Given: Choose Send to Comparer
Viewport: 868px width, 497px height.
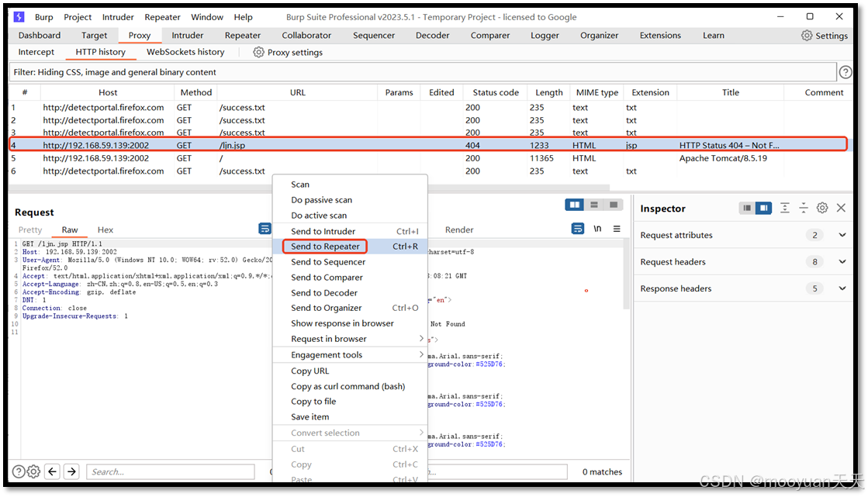Looking at the screenshot, I should 351,278.
